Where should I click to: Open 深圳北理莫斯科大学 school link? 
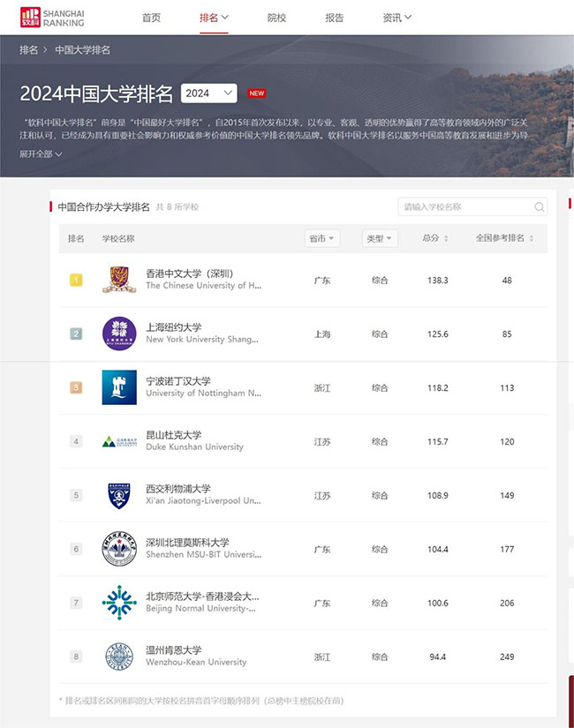(x=188, y=543)
